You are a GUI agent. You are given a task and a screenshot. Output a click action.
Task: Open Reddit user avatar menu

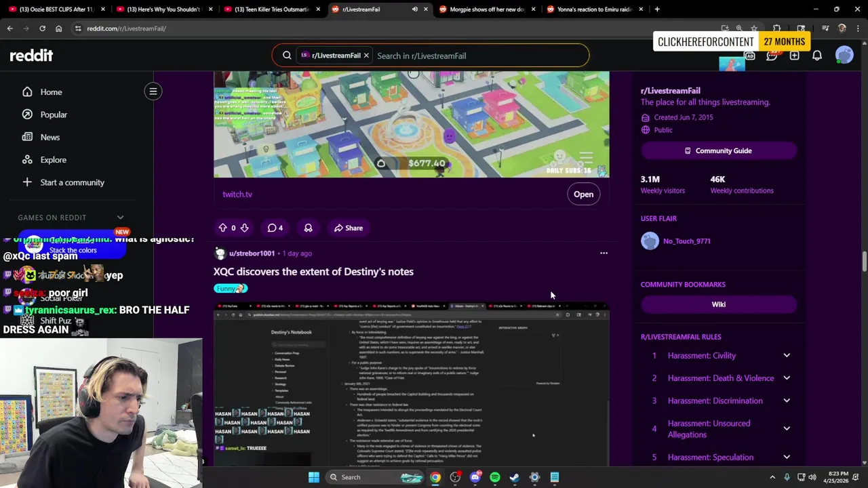[844, 56]
